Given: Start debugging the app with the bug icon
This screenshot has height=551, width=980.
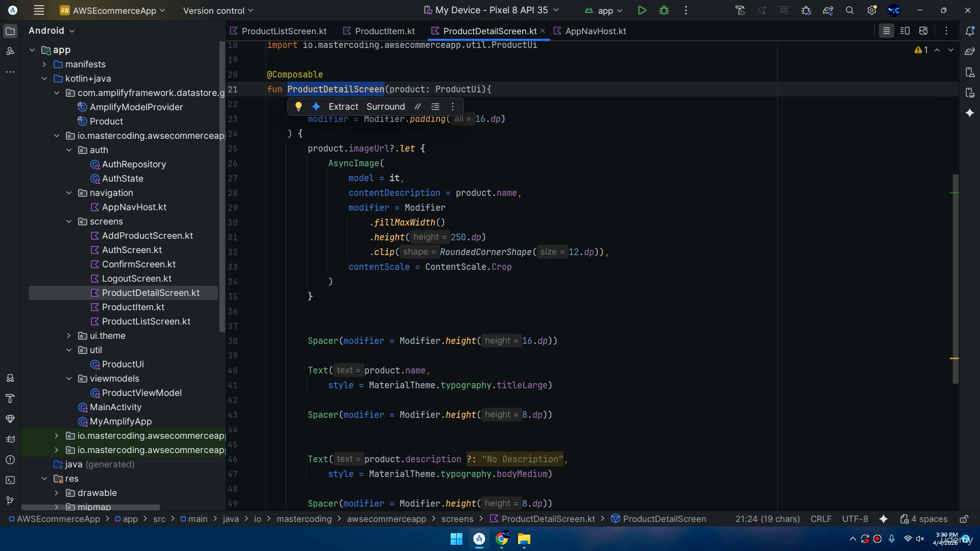Looking at the screenshot, I should point(664,10).
